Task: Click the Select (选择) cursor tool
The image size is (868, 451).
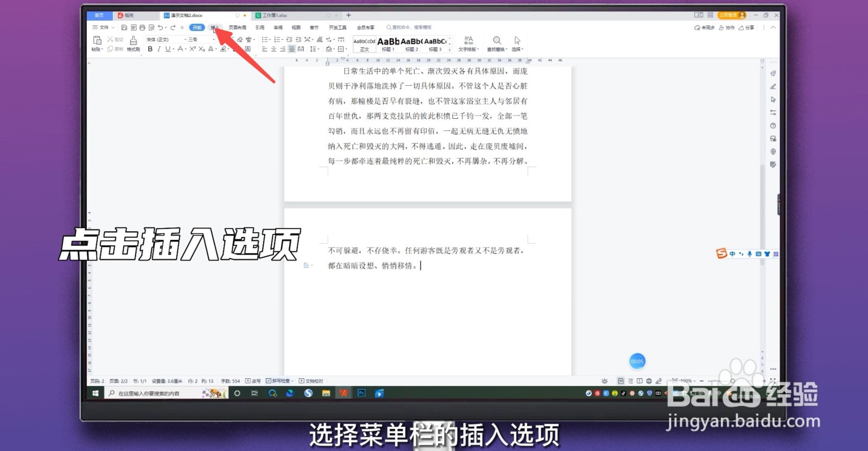Action: click(x=517, y=41)
